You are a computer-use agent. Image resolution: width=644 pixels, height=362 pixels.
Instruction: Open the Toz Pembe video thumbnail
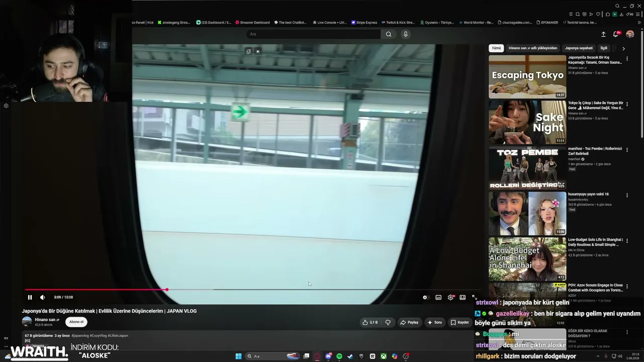tap(527, 168)
